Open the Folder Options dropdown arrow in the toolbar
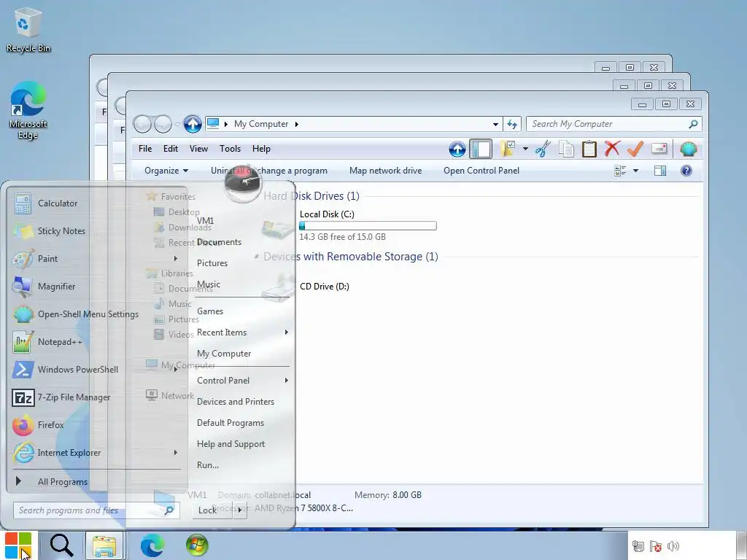Image resolution: width=747 pixels, height=560 pixels. pyautogui.click(x=525, y=149)
